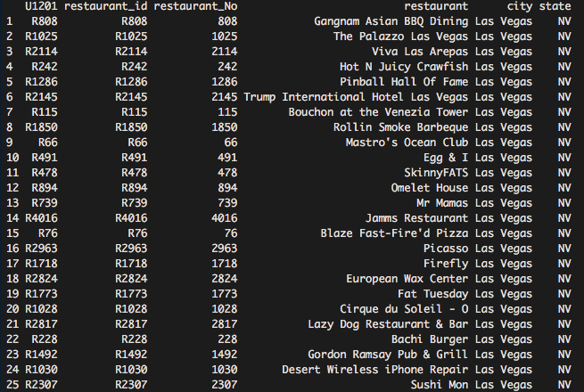Select 'The Palazzo Las Vegas' restaurant name
The height and width of the screenshot is (392, 584).
[x=400, y=37]
